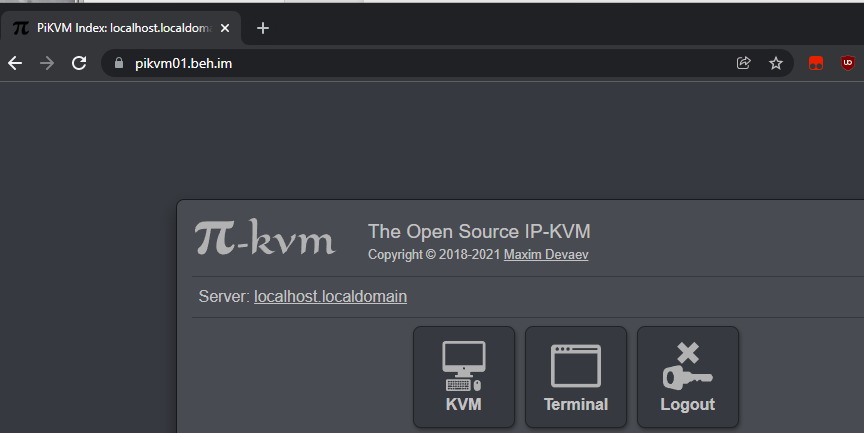Screen dimensions: 864x433
Task: Open the localhost.localdomain server link
Action: 330,297
